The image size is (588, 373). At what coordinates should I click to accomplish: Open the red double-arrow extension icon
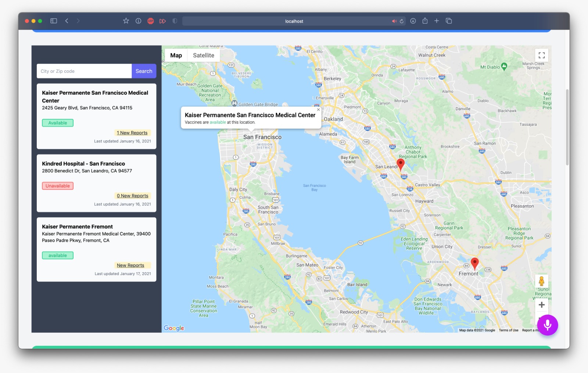tap(162, 21)
